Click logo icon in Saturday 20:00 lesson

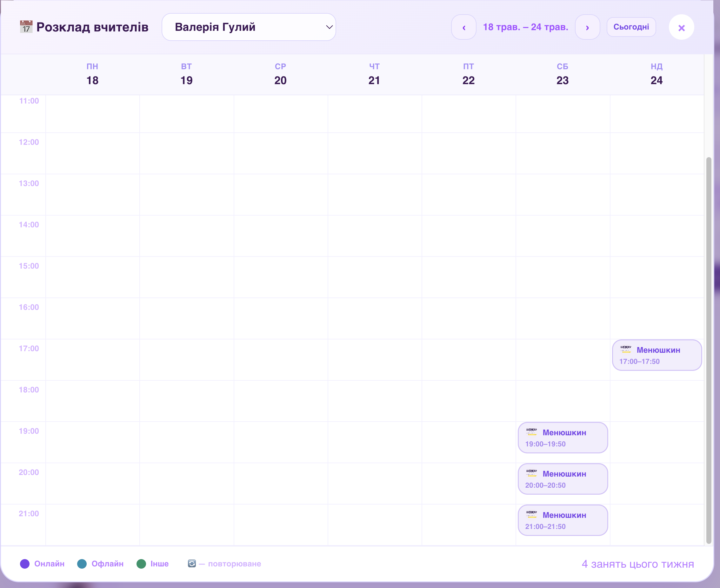point(532,473)
